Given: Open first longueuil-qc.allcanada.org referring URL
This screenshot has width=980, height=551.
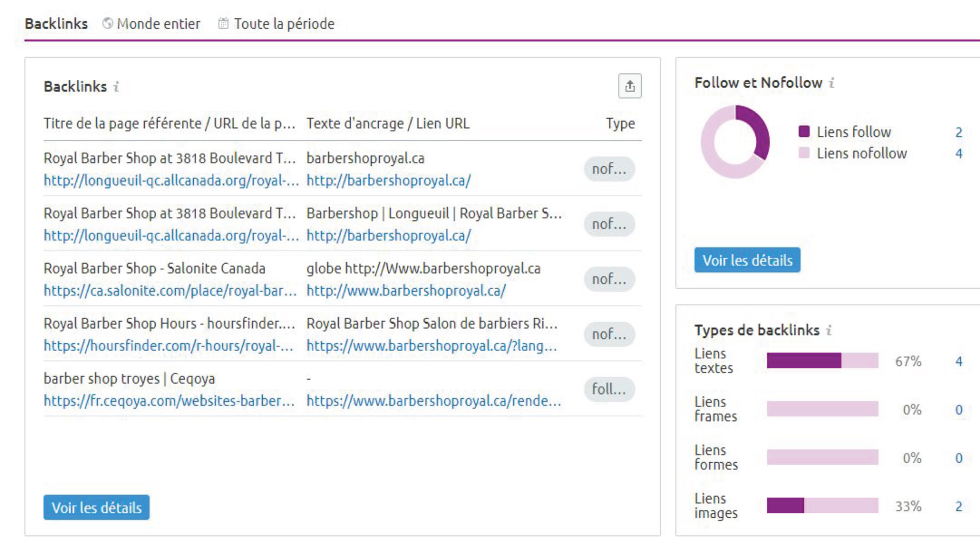Looking at the screenshot, I should click(171, 180).
